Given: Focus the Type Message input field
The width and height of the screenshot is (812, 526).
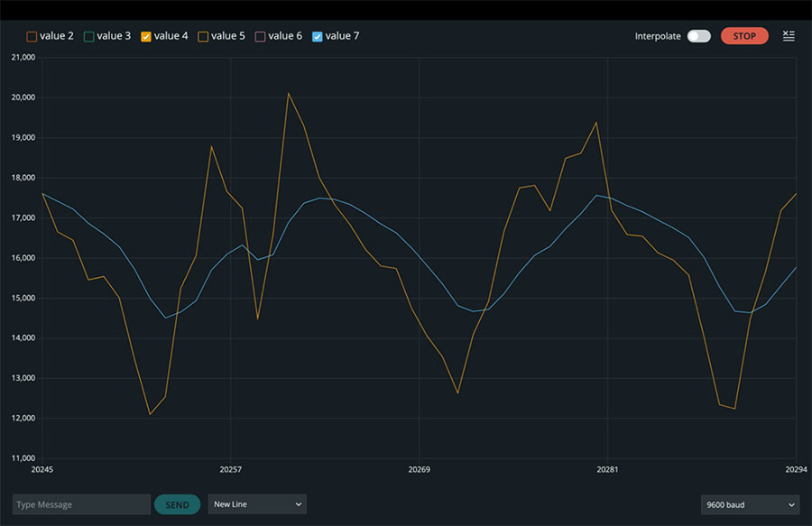Looking at the screenshot, I should coord(81,504).
